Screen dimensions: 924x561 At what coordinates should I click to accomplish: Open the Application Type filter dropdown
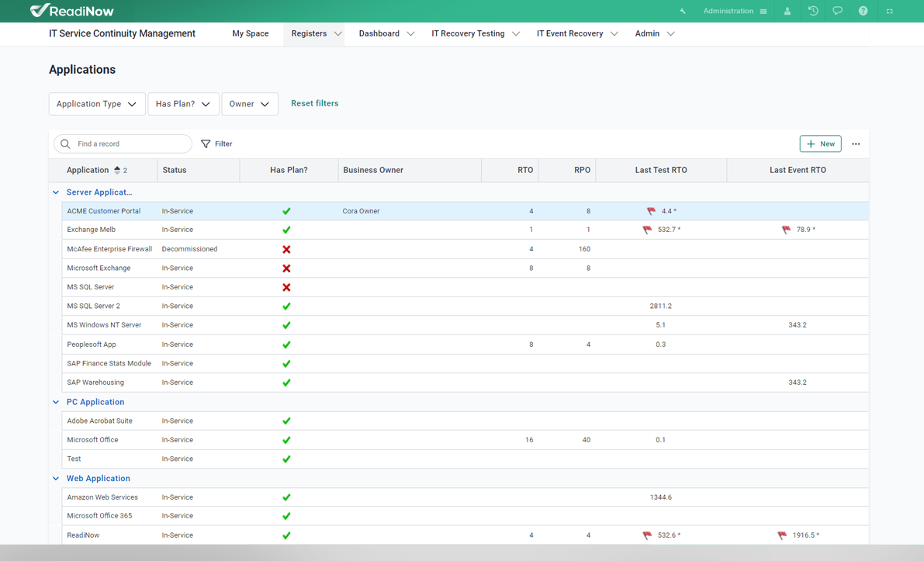[x=97, y=104]
